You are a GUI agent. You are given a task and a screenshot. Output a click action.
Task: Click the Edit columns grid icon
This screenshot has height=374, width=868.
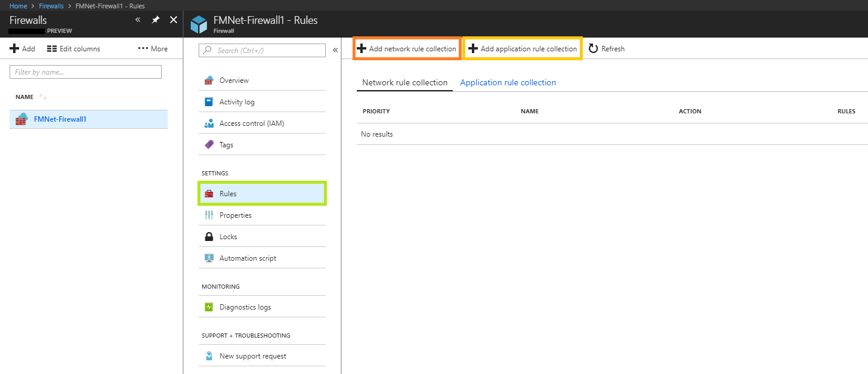(x=52, y=49)
